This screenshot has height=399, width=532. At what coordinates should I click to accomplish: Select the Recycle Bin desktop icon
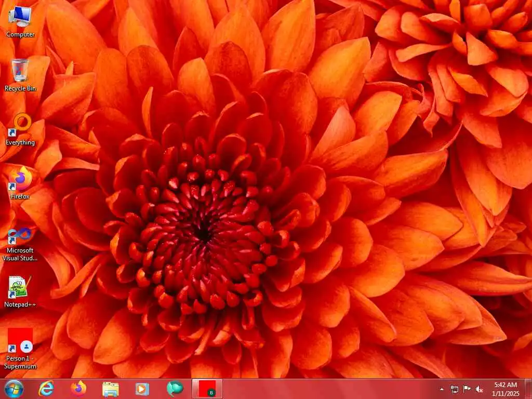(20, 75)
